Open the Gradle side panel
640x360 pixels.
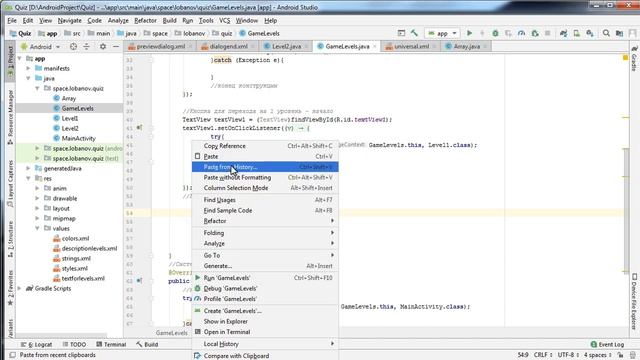tap(634, 58)
